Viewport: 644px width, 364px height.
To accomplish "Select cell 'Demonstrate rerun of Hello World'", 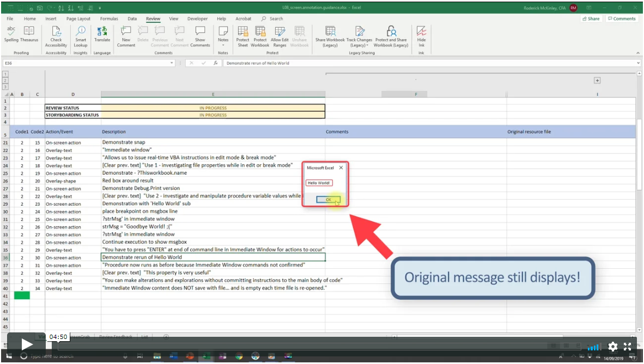I will point(212,257).
